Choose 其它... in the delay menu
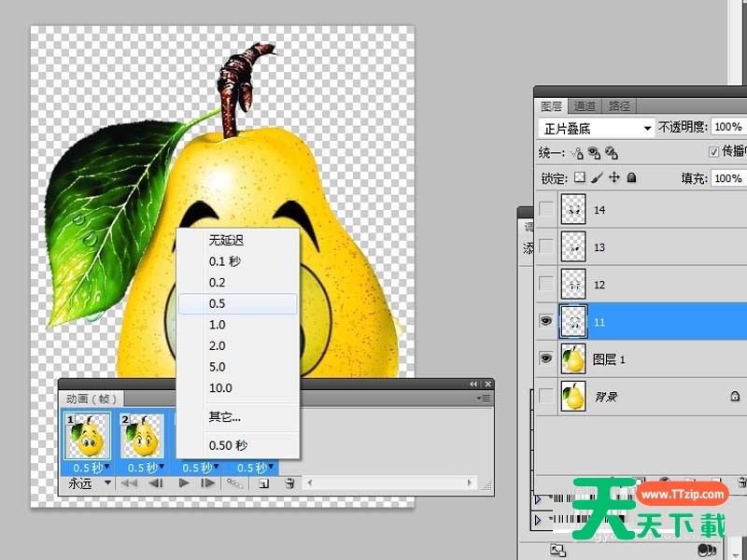 tap(238, 417)
